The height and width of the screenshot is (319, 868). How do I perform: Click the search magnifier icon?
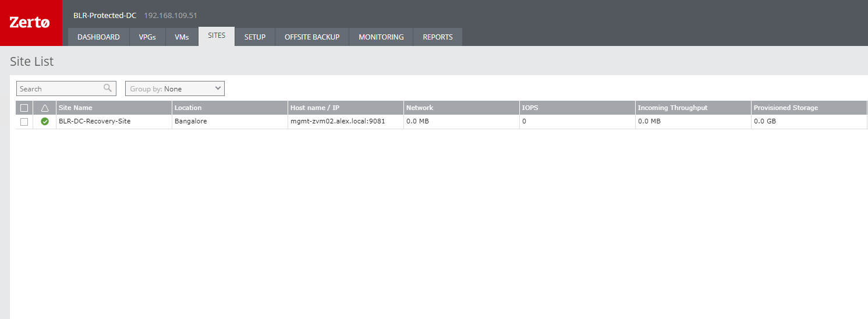(x=107, y=88)
